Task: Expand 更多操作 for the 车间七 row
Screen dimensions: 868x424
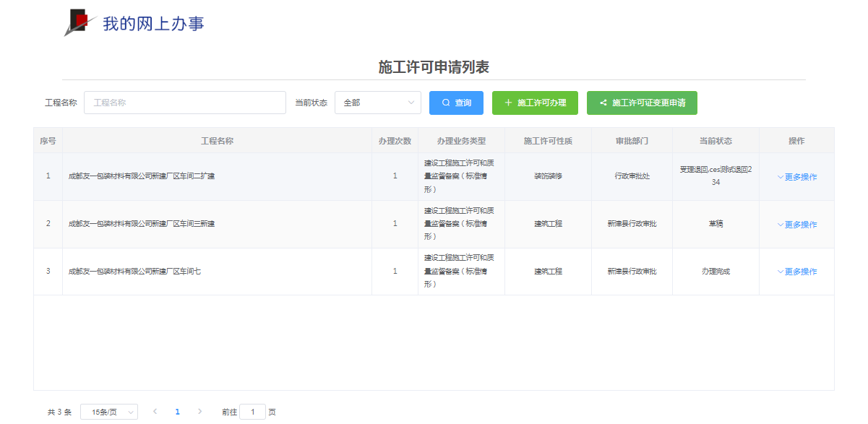Action: 796,271
